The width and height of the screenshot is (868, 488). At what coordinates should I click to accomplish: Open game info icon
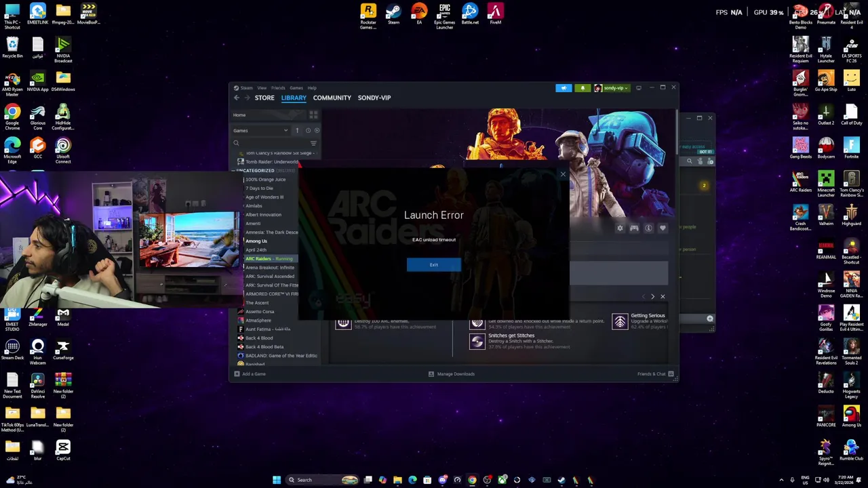click(x=648, y=228)
